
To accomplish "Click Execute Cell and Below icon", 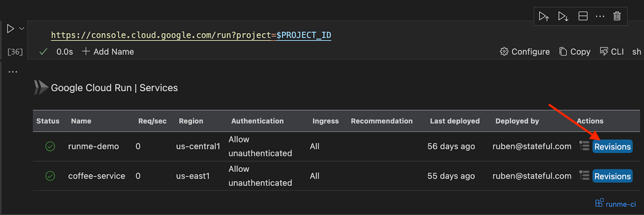I will coord(563,16).
